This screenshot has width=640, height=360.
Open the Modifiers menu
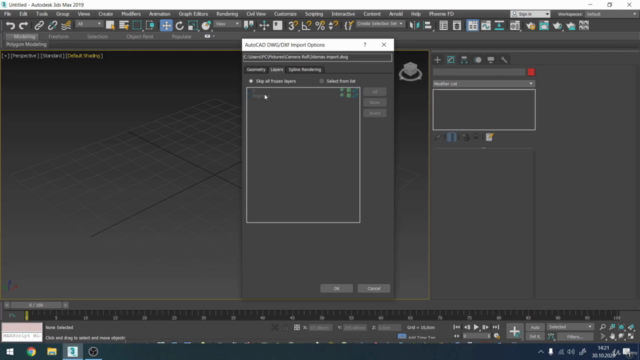[131, 14]
